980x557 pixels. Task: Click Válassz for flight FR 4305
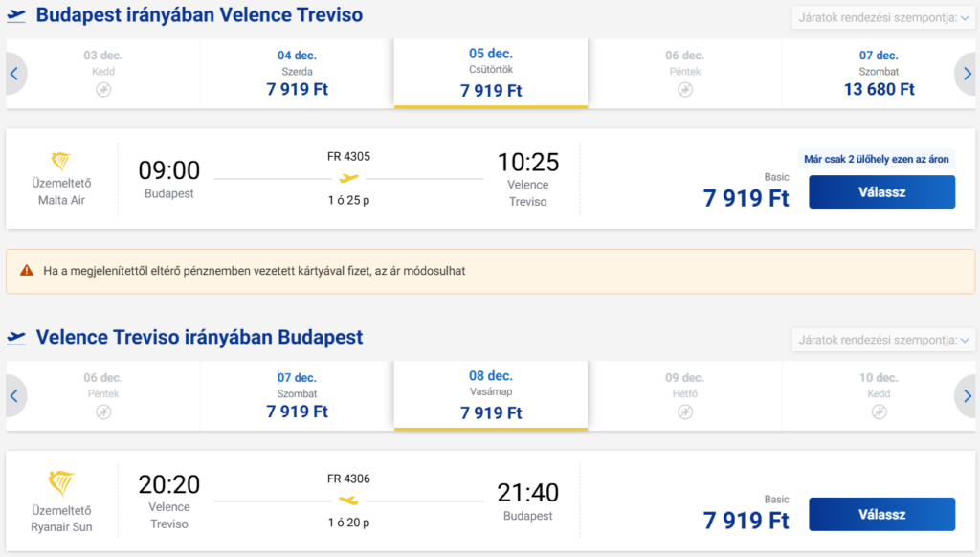click(x=881, y=192)
